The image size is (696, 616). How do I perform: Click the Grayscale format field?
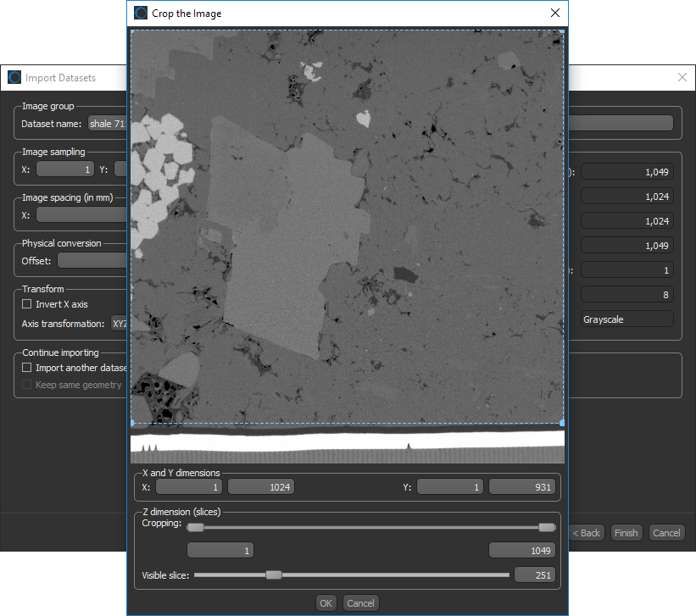(x=626, y=319)
